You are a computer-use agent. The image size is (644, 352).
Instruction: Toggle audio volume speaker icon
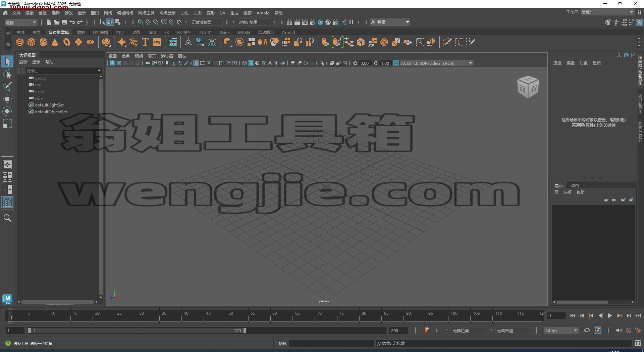(x=619, y=331)
